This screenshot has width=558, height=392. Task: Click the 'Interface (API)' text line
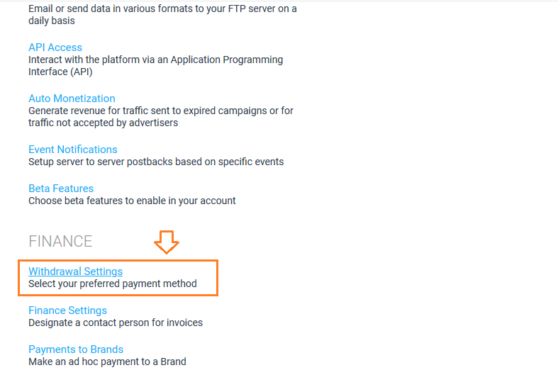60,72
